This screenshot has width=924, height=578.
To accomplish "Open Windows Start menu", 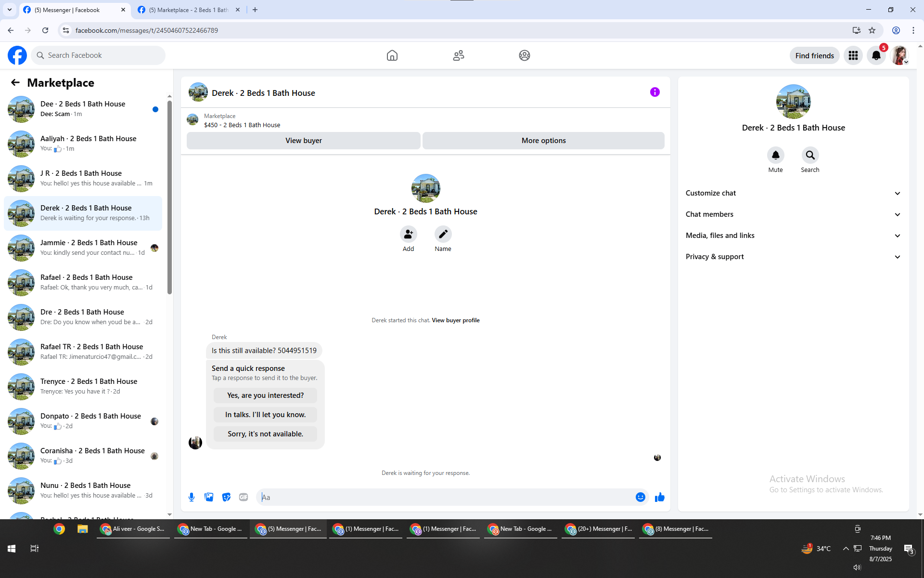I will point(12,549).
